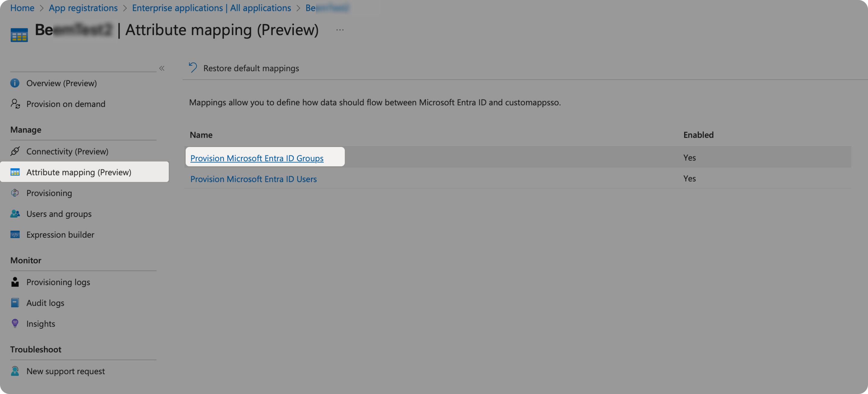
Task: Click the page header attribute mapping icon
Action: coord(19,35)
